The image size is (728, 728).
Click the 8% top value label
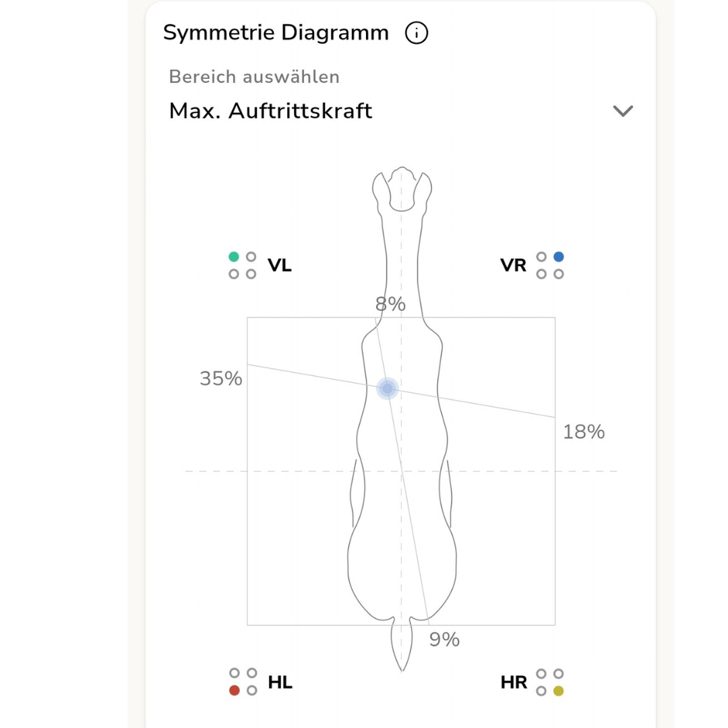tap(390, 305)
